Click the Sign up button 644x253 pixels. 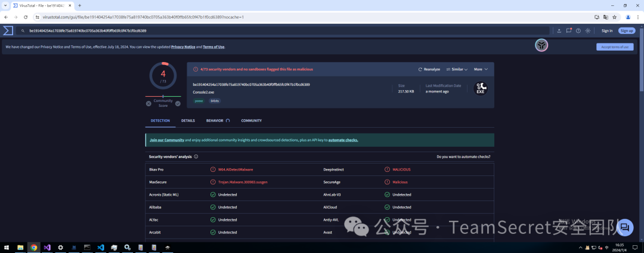tap(627, 31)
